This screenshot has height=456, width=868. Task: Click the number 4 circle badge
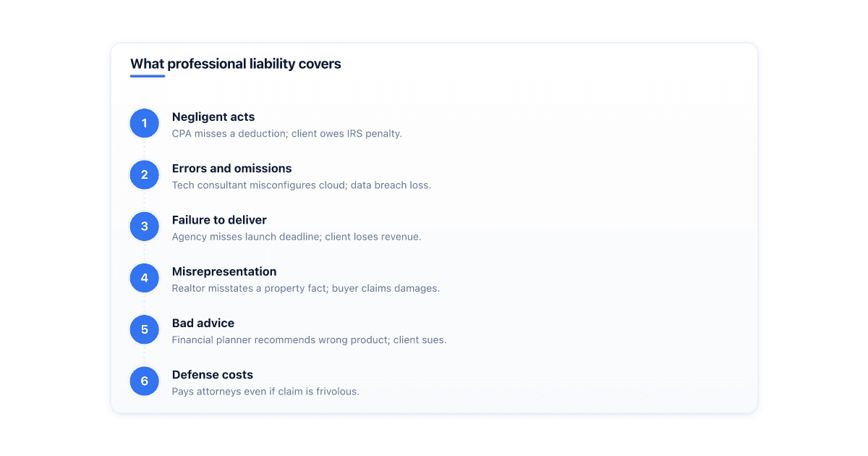click(x=145, y=278)
